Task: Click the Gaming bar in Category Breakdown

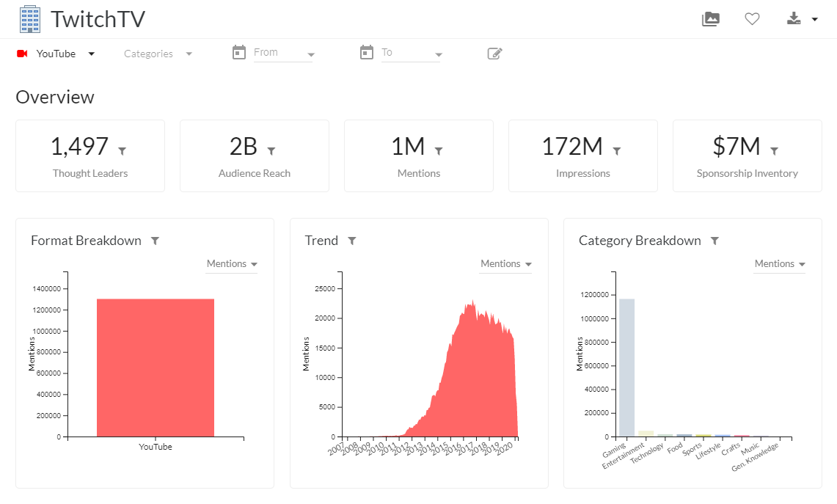Action: [x=626, y=368]
